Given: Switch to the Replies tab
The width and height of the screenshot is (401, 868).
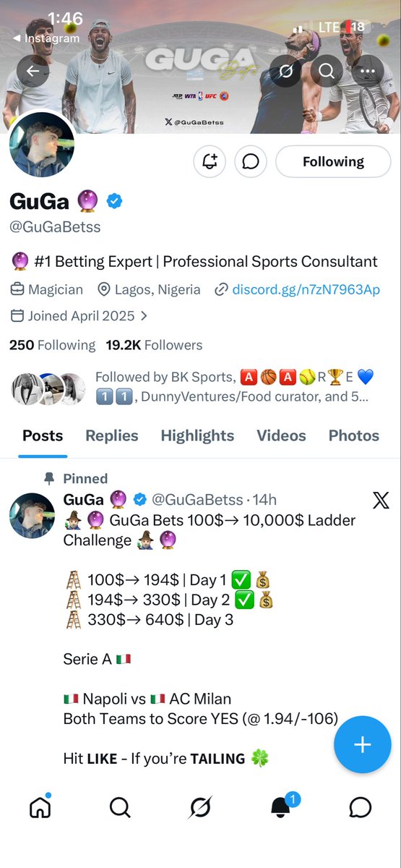Looking at the screenshot, I should coord(111,435).
